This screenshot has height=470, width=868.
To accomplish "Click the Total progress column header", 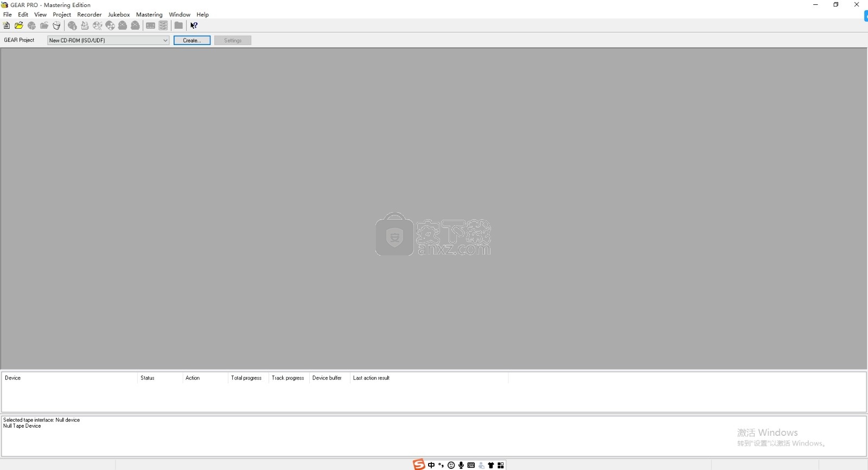I will click(248, 378).
